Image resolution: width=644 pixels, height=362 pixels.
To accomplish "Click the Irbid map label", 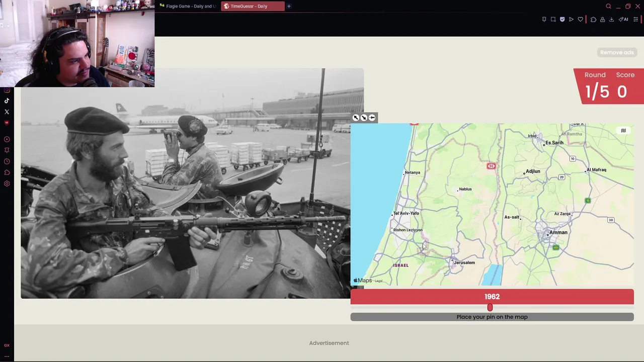I will (532, 136).
